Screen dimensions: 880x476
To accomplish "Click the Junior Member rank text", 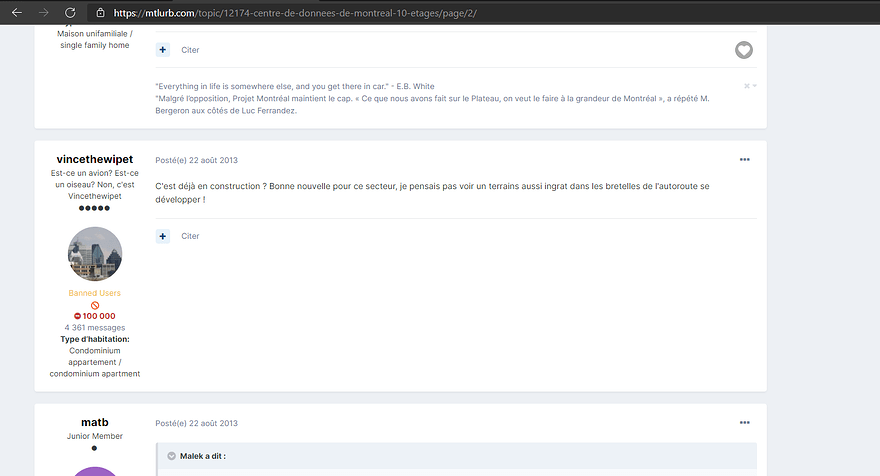I will tap(95, 436).
